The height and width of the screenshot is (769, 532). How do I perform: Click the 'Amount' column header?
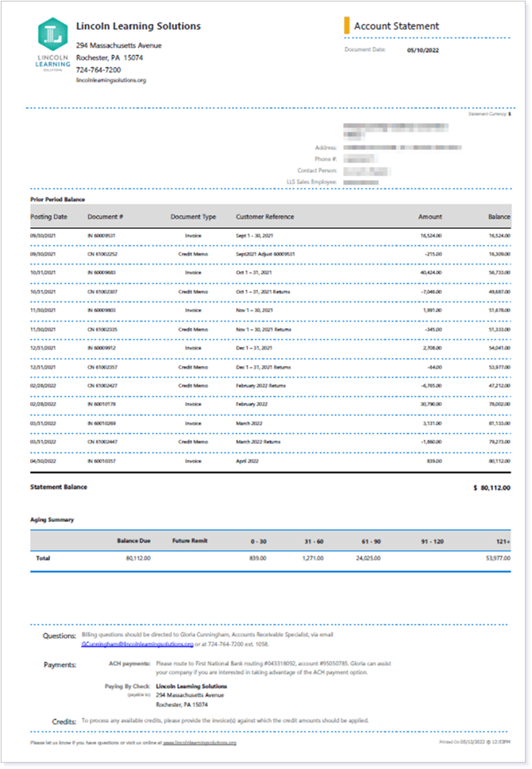click(x=430, y=217)
